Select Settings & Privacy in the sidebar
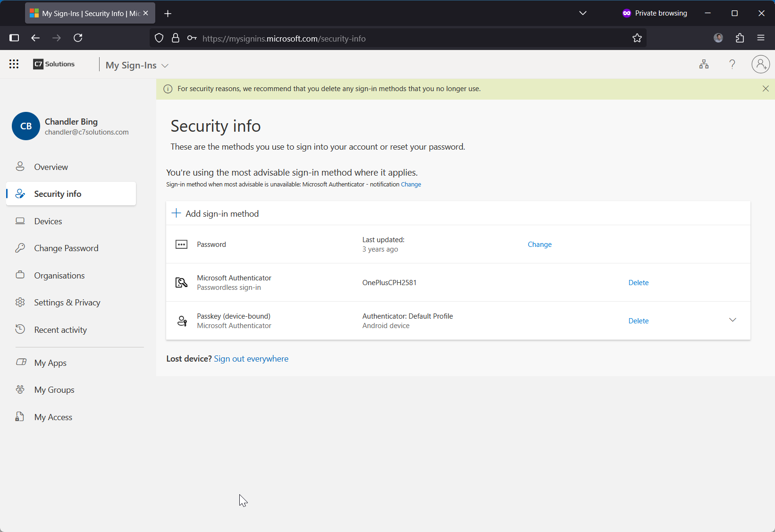 (x=67, y=303)
